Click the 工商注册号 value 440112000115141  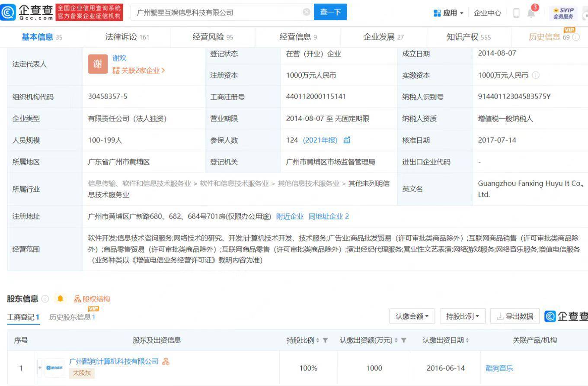point(316,96)
